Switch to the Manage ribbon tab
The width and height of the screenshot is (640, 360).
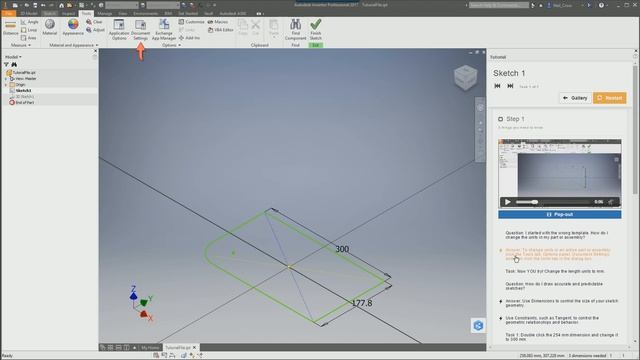click(105, 13)
